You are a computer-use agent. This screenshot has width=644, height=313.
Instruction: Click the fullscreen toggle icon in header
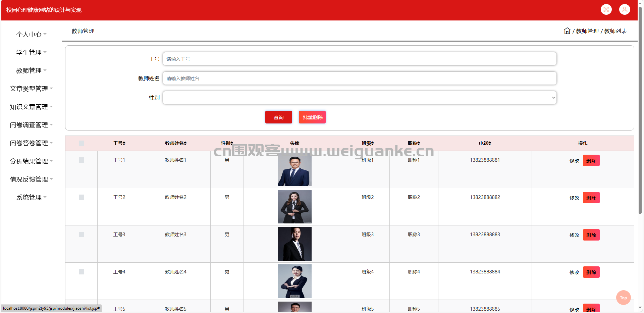606,9
